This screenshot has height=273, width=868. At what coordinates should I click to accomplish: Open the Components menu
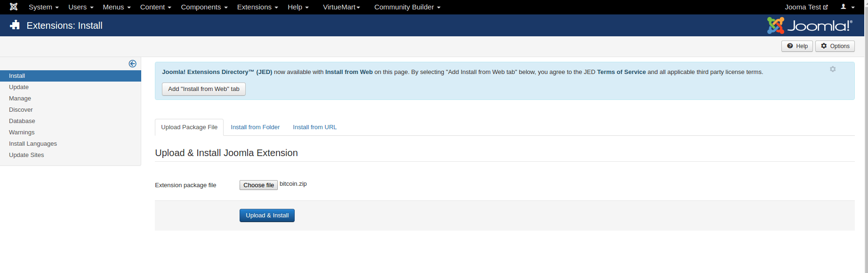tap(204, 7)
